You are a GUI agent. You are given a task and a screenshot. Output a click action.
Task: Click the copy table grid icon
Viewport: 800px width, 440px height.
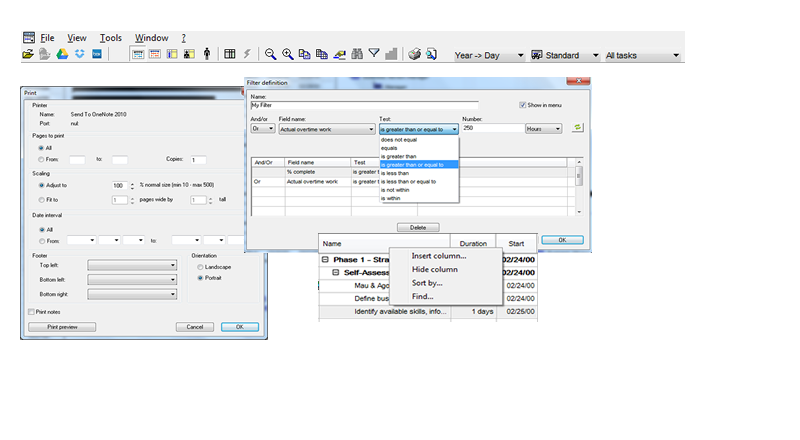click(322, 54)
